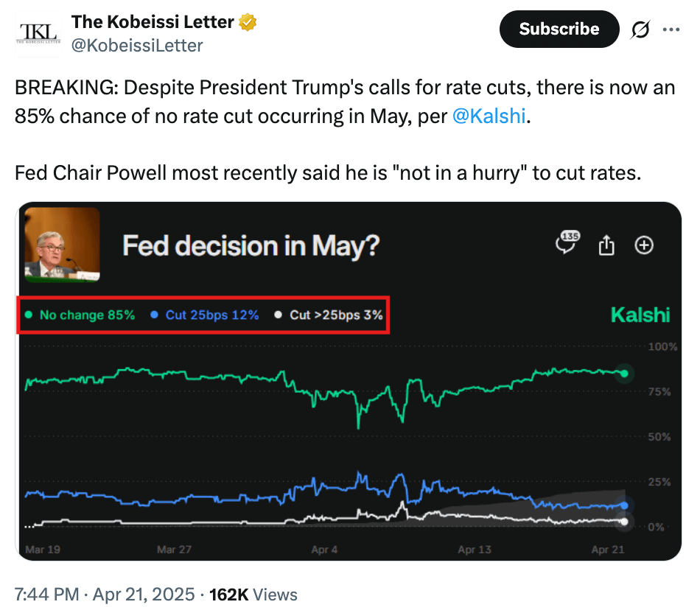The height and width of the screenshot is (613, 700).
Task: Click the plus circle icon on chart
Action: point(644,245)
